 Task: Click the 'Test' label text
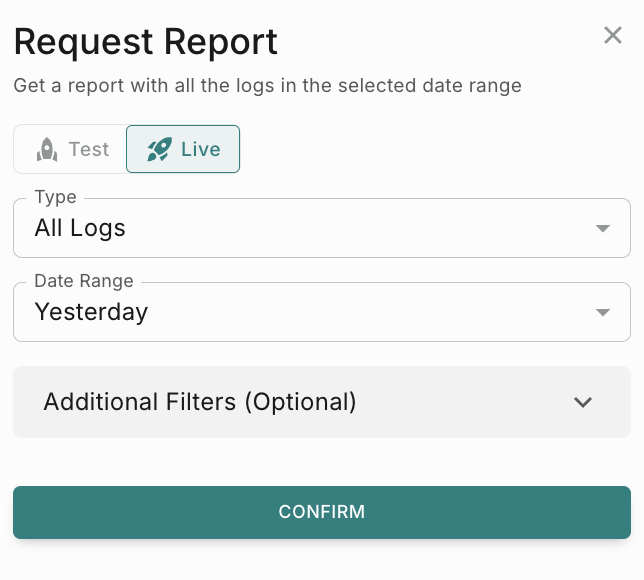point(88,150)
